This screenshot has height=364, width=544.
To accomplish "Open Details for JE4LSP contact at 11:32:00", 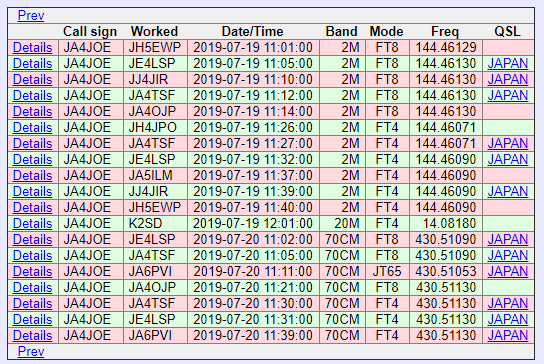I will tap(32, 159).
